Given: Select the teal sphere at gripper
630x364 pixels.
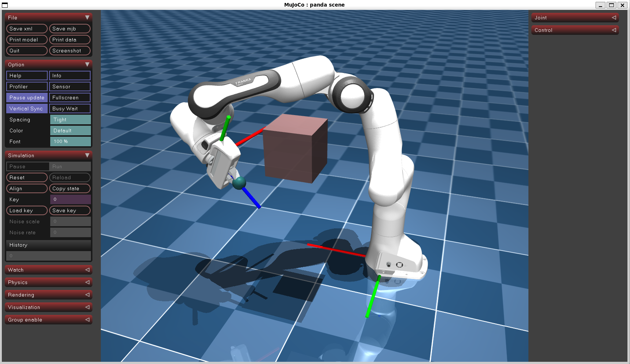Looking at the screenshot, I should tap(239, 183).
